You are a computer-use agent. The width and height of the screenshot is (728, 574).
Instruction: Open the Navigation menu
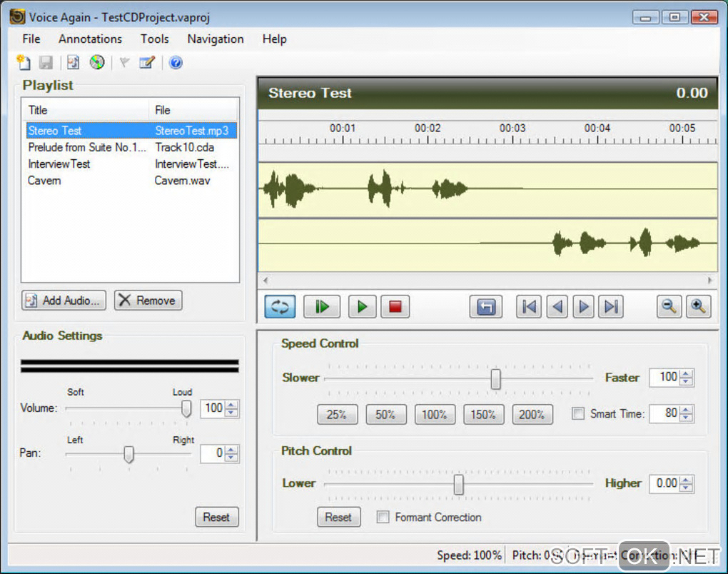(x=215, y=39)
